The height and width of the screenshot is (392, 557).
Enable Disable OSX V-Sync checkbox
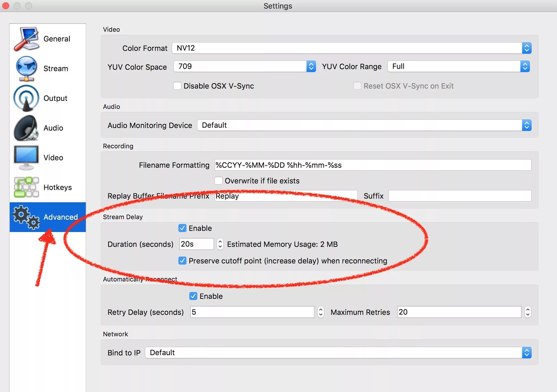tap(177, 86)
